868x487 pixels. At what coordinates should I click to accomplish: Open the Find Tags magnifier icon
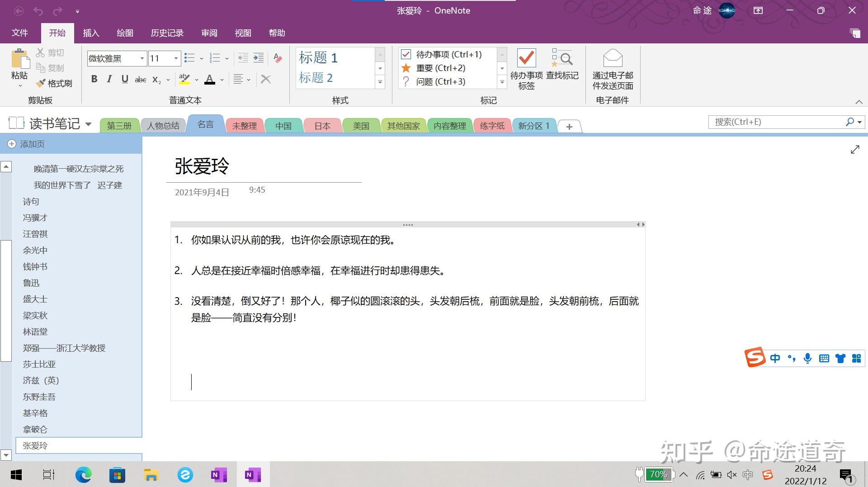(x=562, y=58)
